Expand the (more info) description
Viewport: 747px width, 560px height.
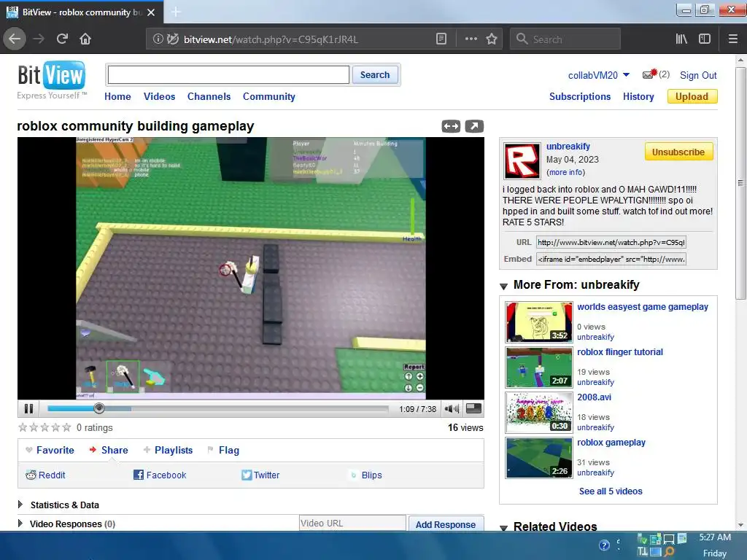point(565,172)
